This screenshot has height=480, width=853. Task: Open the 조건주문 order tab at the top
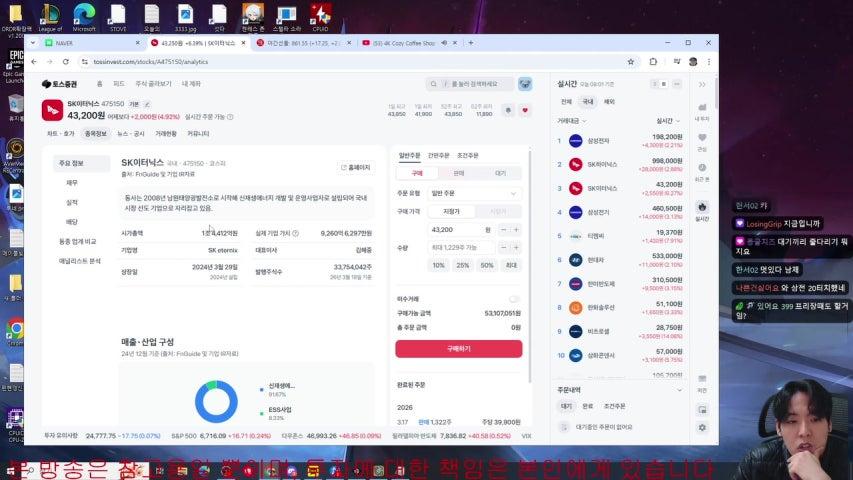(x=468, y=156)
